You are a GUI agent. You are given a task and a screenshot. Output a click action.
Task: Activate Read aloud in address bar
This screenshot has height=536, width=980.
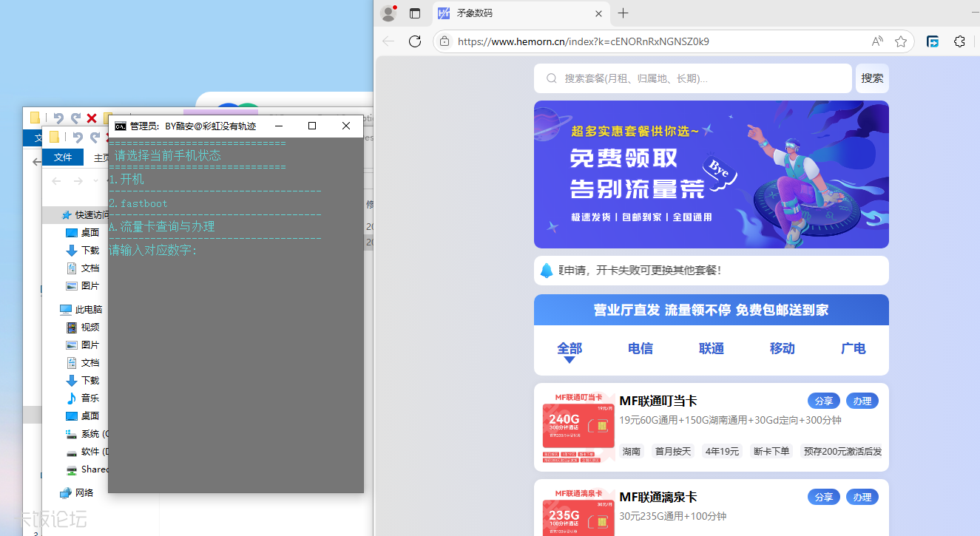tap(877, 41)
